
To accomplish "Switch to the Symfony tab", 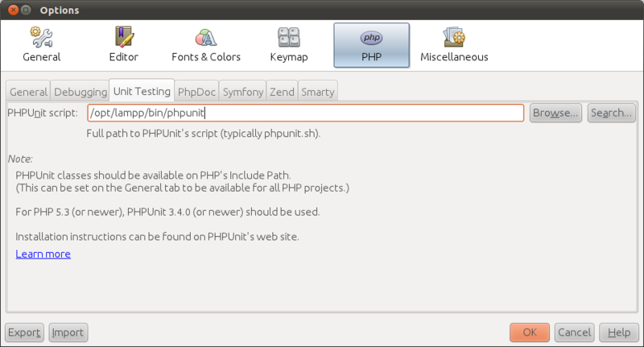I will coord(243,92).
